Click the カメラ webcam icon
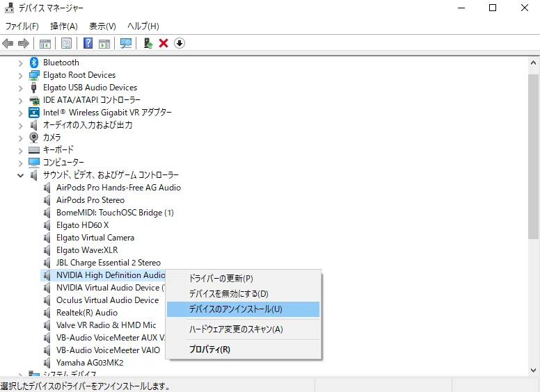 pos(33,138)
